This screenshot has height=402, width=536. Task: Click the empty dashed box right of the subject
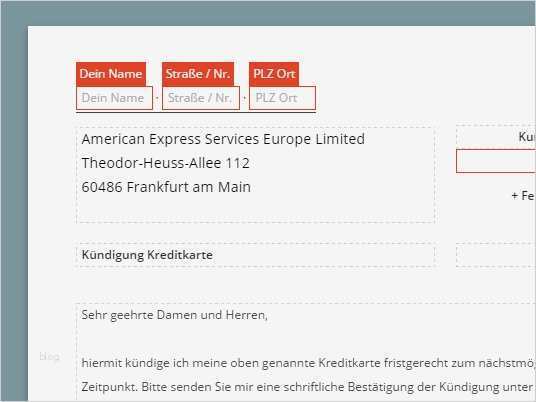[496, 255]
